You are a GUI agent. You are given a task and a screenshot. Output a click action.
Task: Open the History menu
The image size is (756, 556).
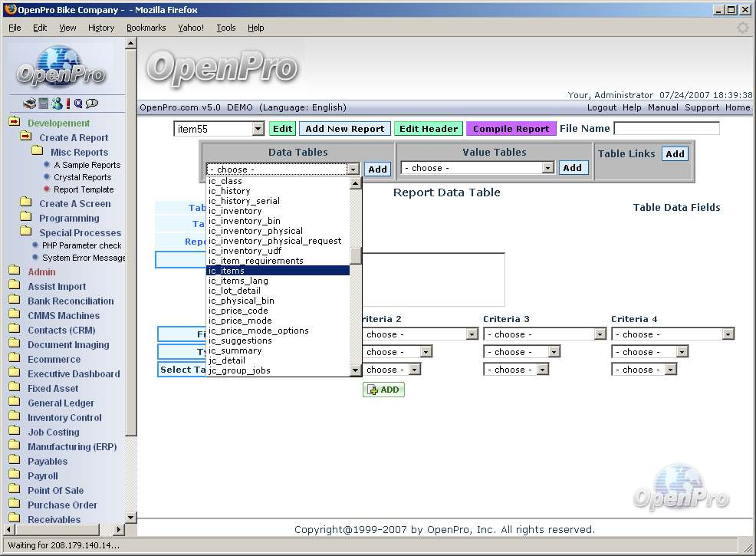(100, 28)
